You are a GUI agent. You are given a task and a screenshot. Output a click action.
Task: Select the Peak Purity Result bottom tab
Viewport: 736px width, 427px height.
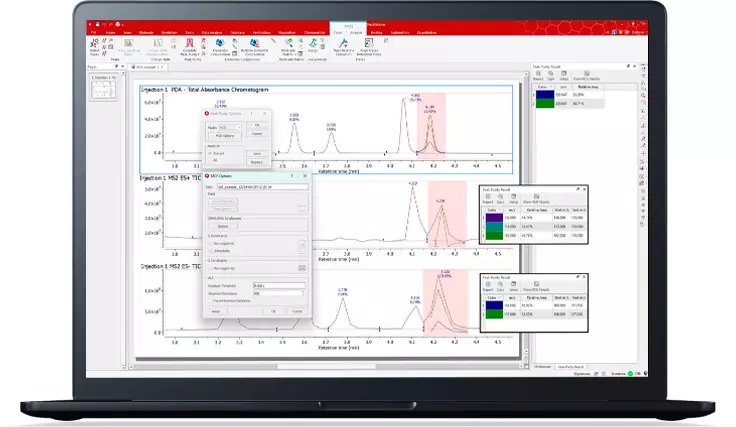[571, 367]
